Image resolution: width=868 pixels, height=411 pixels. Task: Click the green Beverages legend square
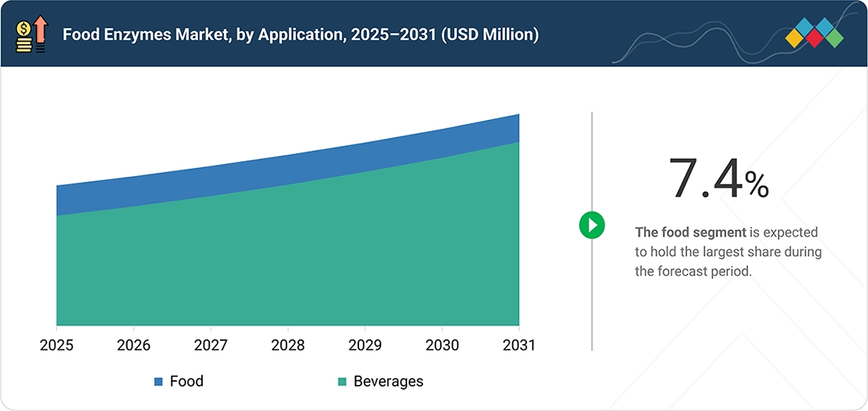[x=342, y=382]
